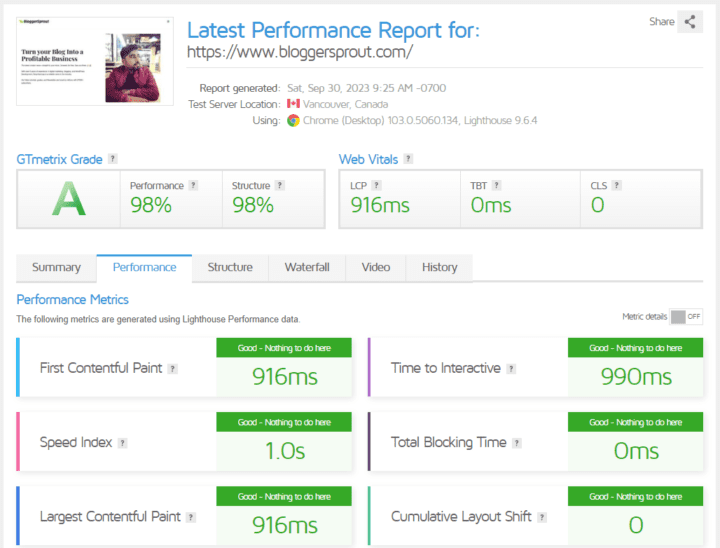Click the Latest Performance Report title
Viewport: 720px width, 548px height.
click(x=333, y=30)
